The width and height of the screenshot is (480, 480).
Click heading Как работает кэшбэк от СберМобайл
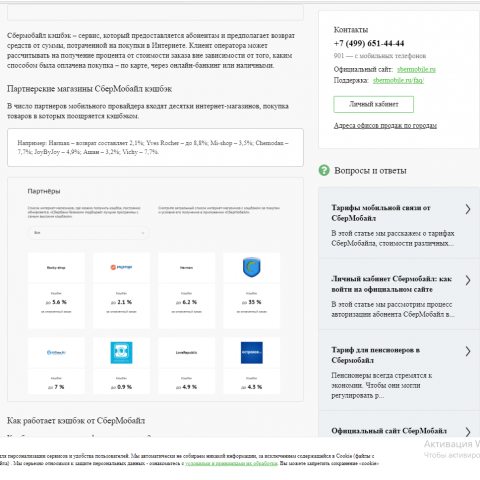76,421
